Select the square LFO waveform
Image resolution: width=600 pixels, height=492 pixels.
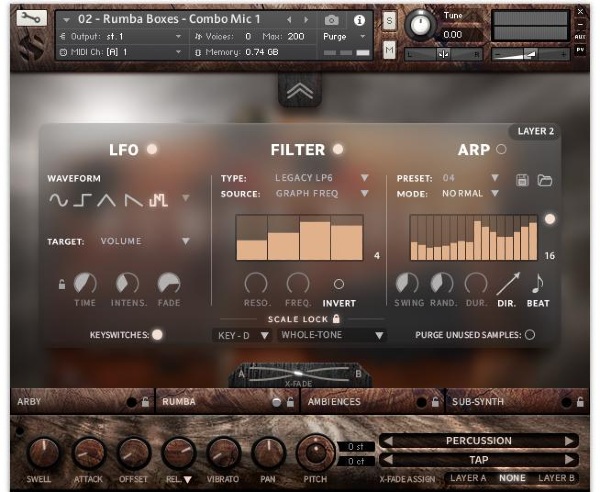click(x=82, y=200)
